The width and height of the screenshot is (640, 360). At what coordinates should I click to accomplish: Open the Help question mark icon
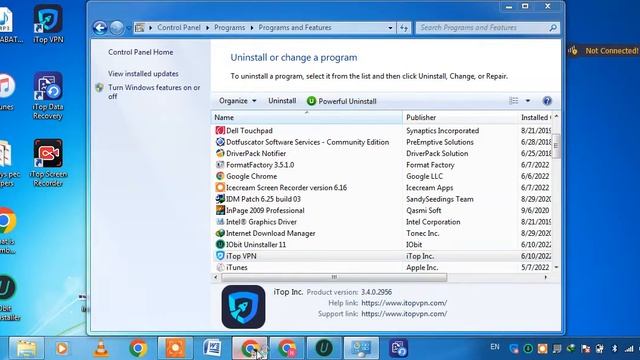click(547, 101)
